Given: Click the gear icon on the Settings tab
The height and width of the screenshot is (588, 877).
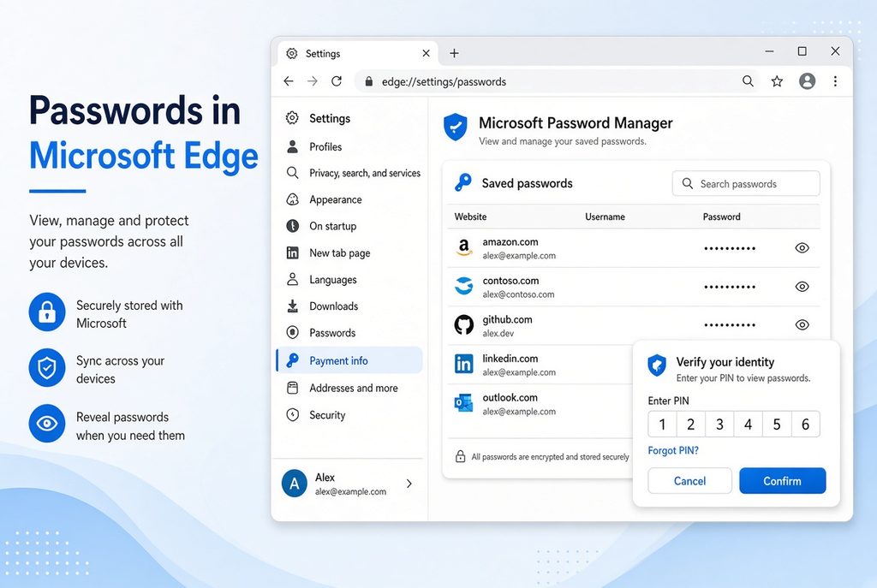Looking at the screenshot, I should click(291, 53).
